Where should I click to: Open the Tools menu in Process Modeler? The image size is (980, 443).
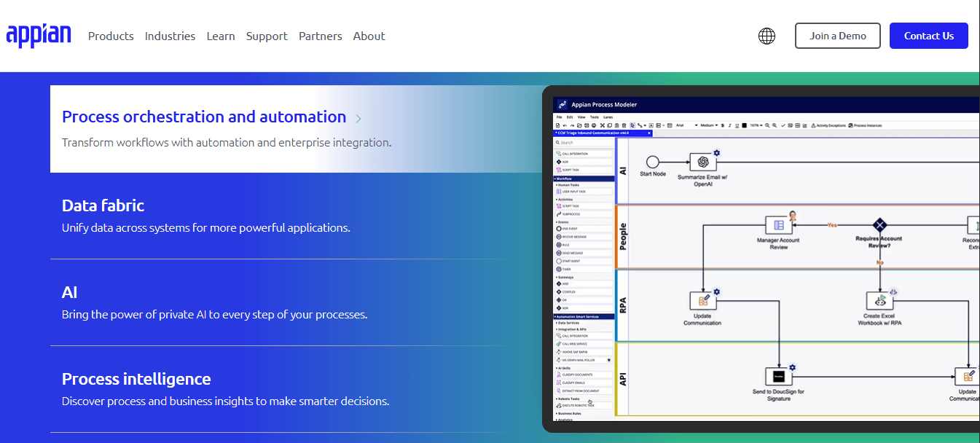pos(594,117)
